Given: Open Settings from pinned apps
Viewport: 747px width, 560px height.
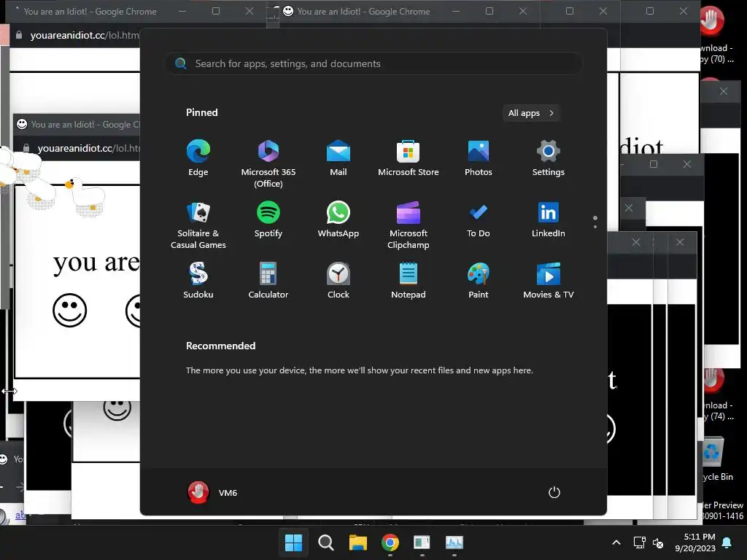Looking at the screenshot, I should (549, 158).
